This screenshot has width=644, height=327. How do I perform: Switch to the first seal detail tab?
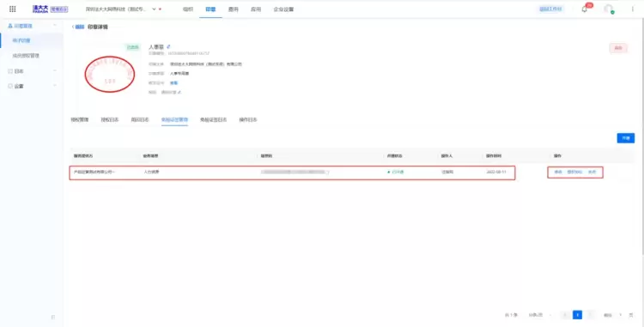point(79,120)
